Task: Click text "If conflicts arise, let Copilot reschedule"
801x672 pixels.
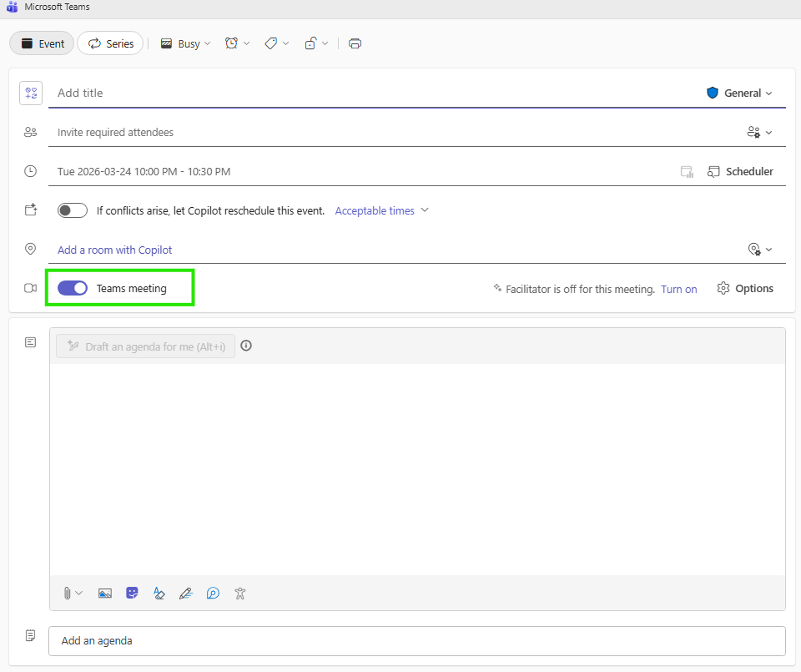Action: (x=211, y=210)
